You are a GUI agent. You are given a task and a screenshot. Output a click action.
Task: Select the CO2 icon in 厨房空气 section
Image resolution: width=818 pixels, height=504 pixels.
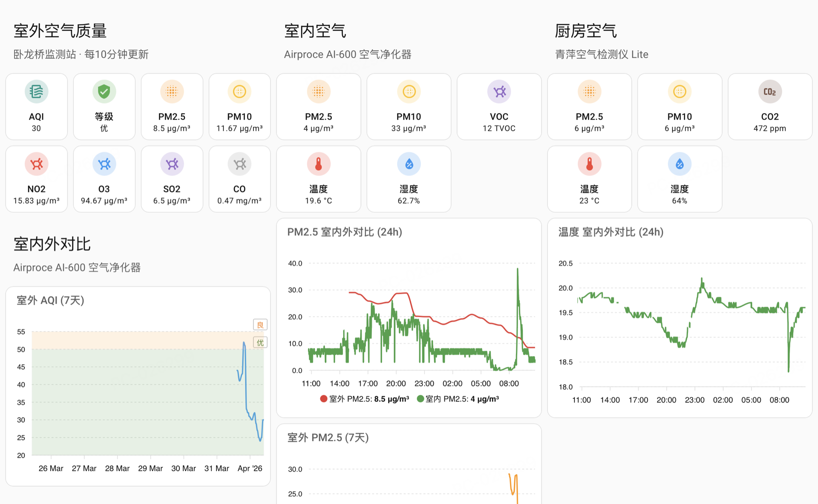click(x=770, y=91)
